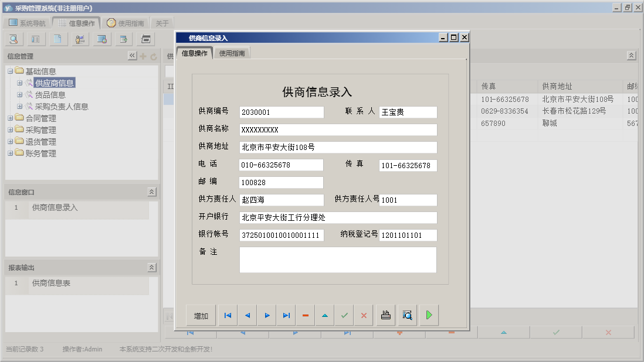Click the red minus delete record icon

pyautogui.click(x=306, y=316)
